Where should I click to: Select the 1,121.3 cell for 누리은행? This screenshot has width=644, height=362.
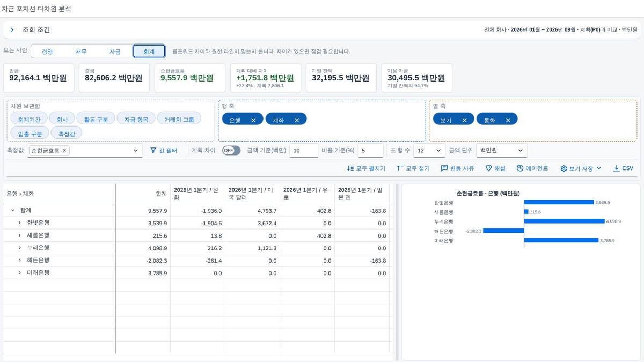pos(253,248)
